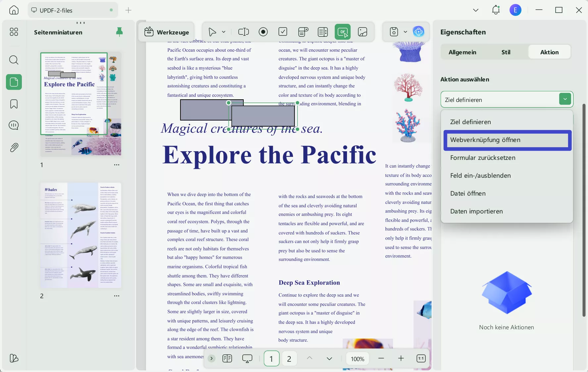The height and width of the screenshot is (372, 588).
Task: Click the Eigenschaften panel scrollbar
Action: 584,210
